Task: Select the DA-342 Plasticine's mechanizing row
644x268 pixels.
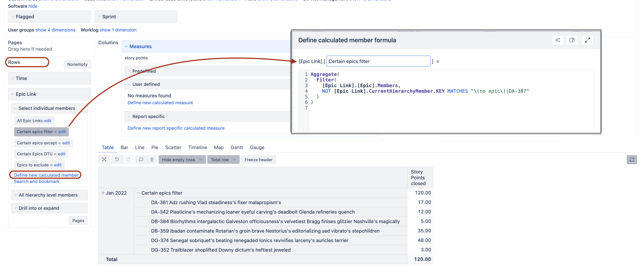Action: [x=271, y=212]
